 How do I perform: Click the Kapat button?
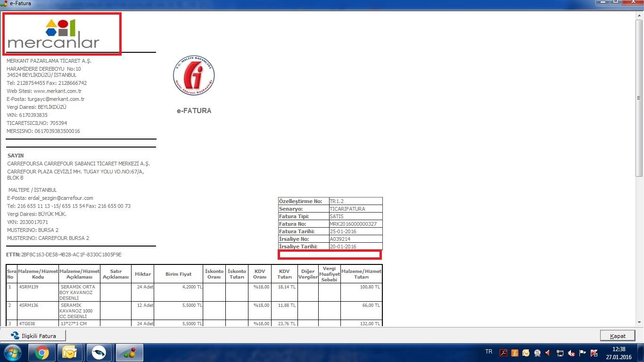click(x=618, y=336)
